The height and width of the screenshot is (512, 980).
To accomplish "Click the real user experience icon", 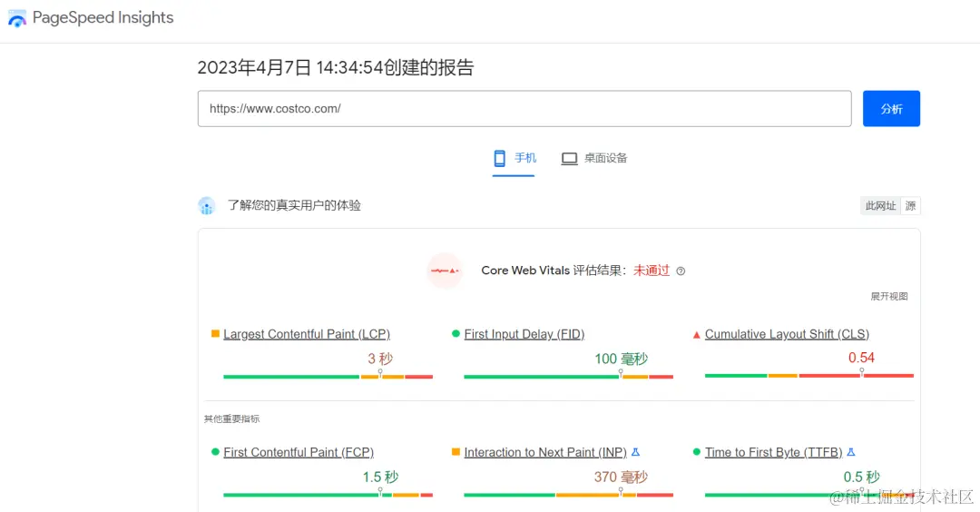I will [207, 206].
